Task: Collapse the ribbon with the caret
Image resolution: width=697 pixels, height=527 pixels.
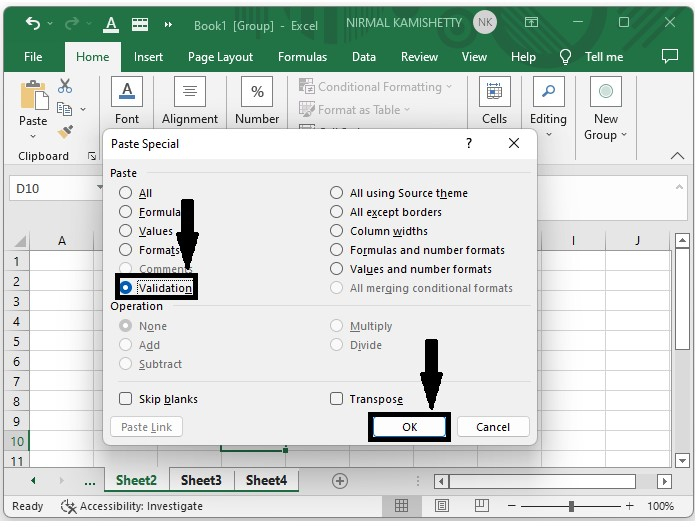Action: [677, 156]
